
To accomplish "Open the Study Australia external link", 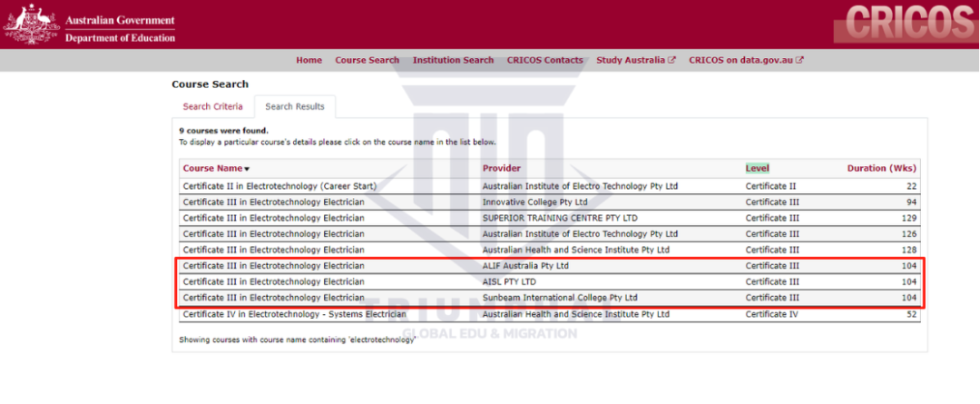I will point(635,60).
